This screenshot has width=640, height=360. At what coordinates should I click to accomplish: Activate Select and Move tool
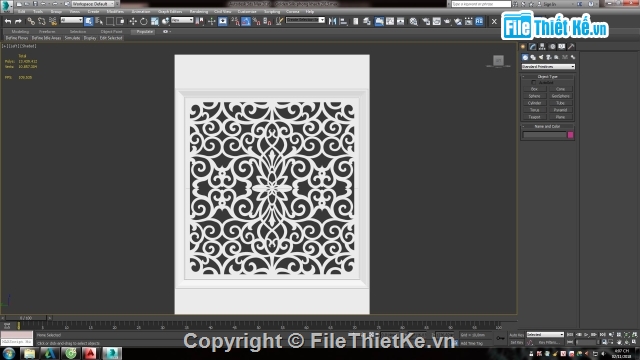pos(133,21)
